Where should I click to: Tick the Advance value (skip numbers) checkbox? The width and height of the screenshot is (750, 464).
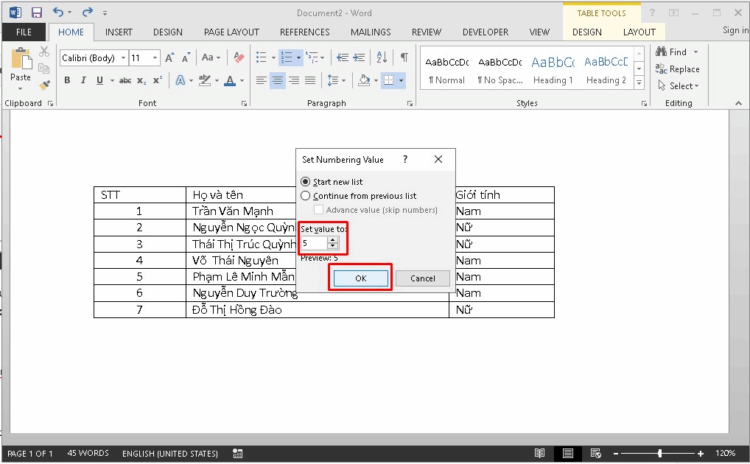tap(319, 210)
